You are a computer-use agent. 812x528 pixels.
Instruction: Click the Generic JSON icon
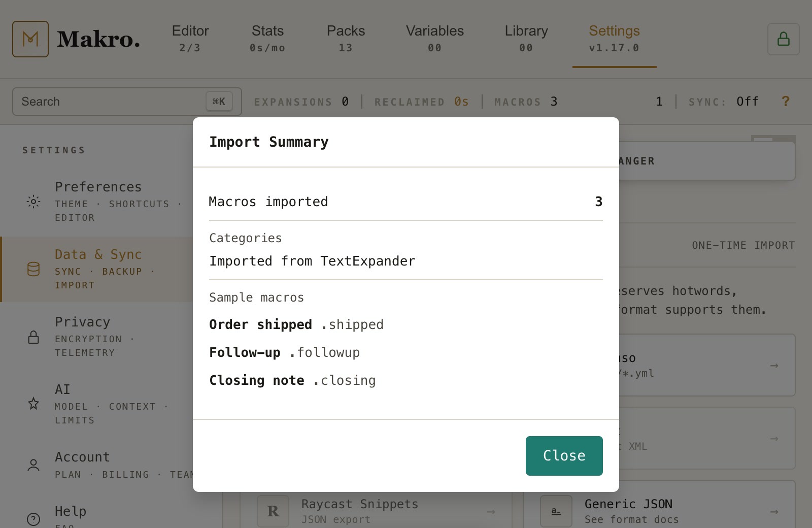tap(556, 511)
